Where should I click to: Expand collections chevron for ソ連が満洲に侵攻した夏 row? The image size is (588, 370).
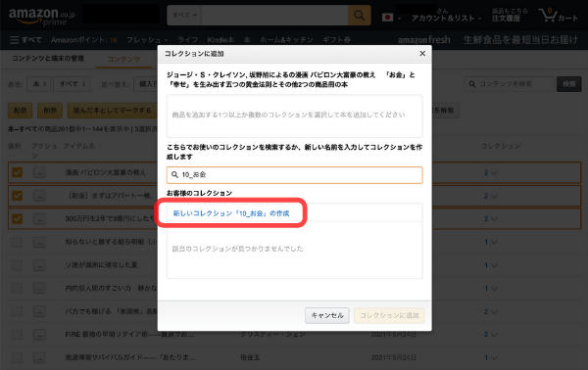[494, 265]
